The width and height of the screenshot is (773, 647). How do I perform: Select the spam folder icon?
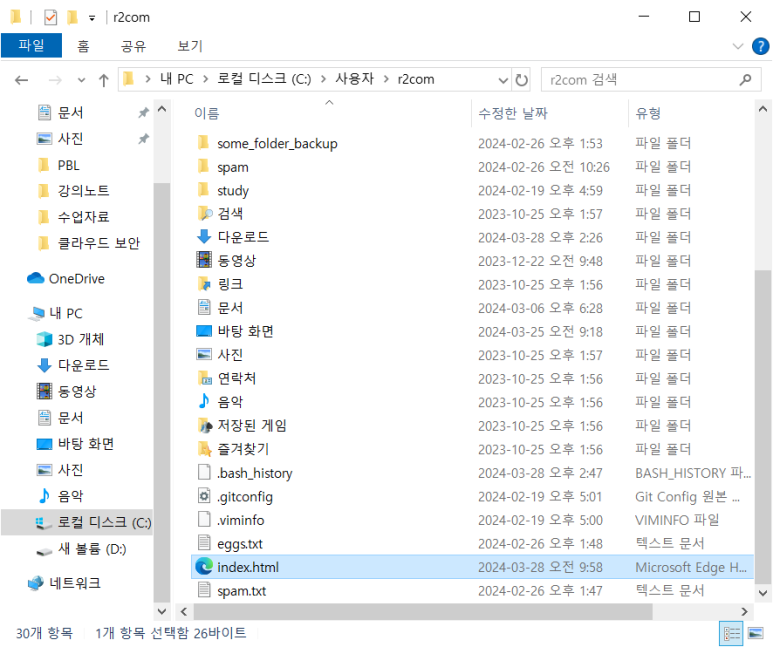click(203, 166)
